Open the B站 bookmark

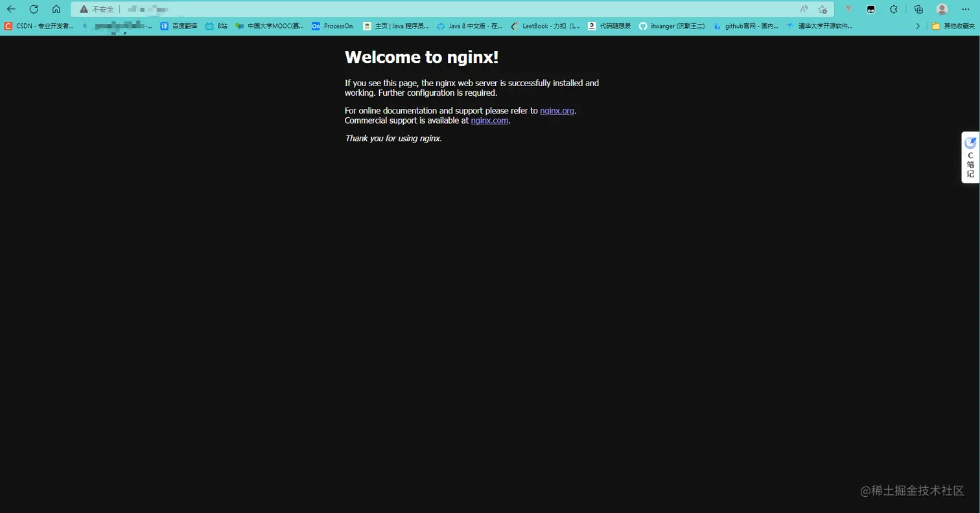pos(216,26)
